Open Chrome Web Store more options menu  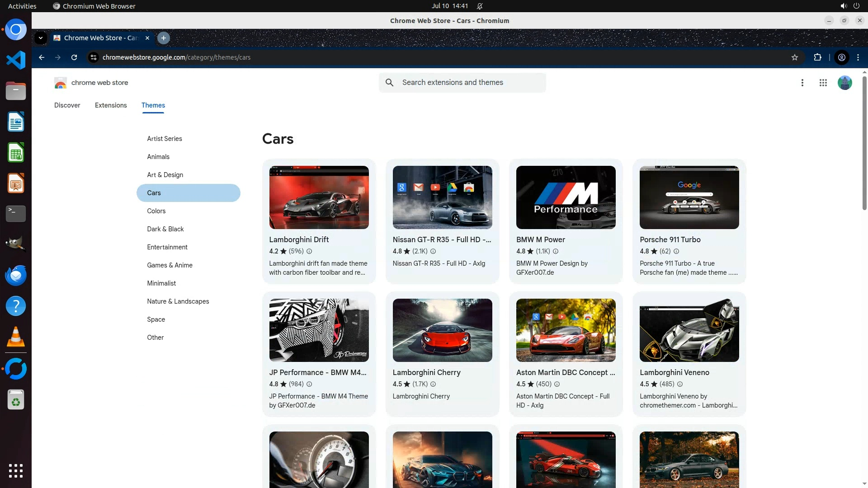click(x=802, y=83)
